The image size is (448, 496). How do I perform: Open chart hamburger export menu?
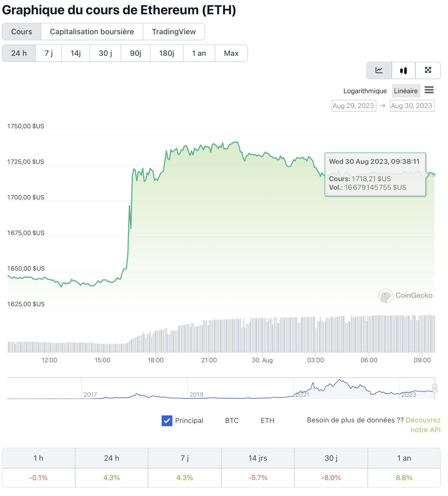[429, 90]
